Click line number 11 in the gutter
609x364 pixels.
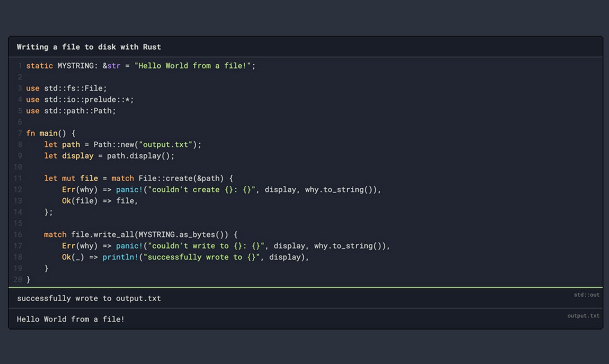tap(18, 178)
